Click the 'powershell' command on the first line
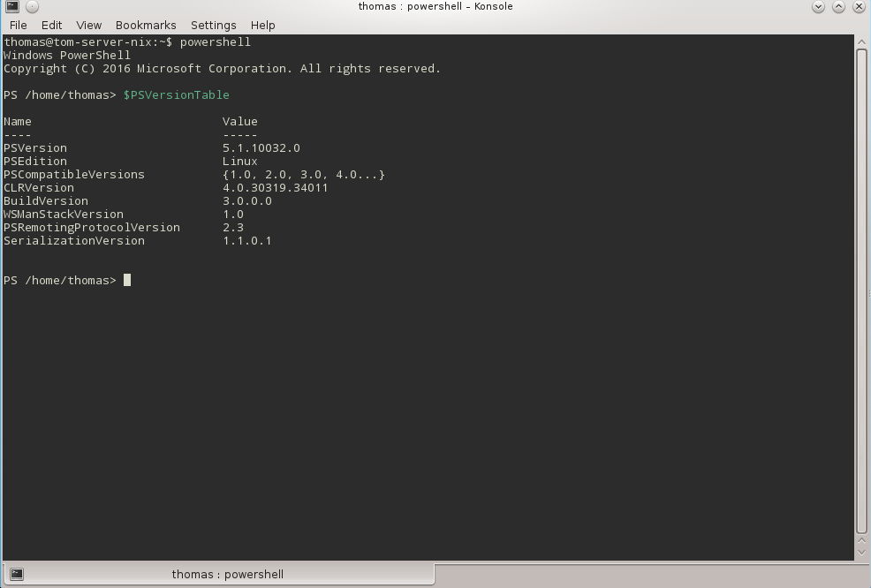Screen dimensions: 871x588 pos(216,42)
